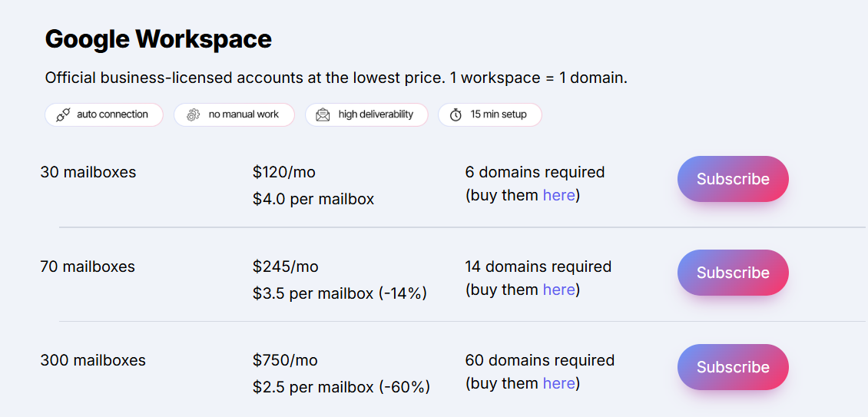Viewport: 868px width, 417px height.
Task: Click the '$245/mo' price
Action: coord(286,266)
